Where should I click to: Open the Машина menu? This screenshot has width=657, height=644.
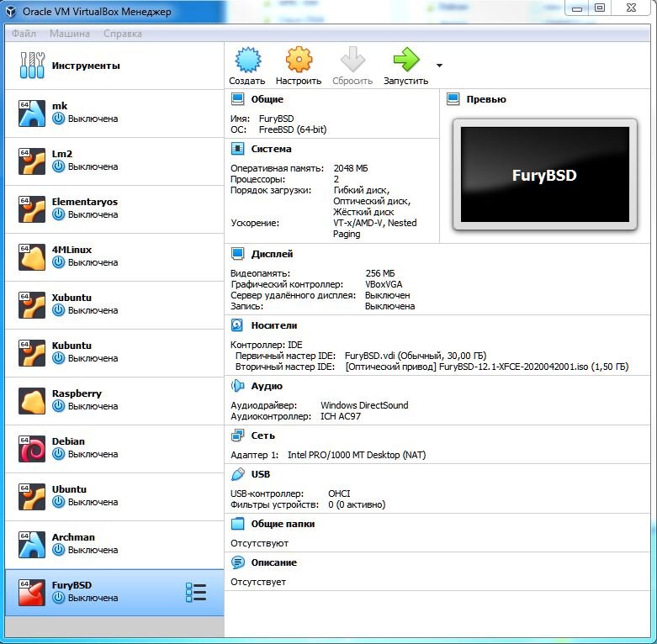(x=70, y=34)
